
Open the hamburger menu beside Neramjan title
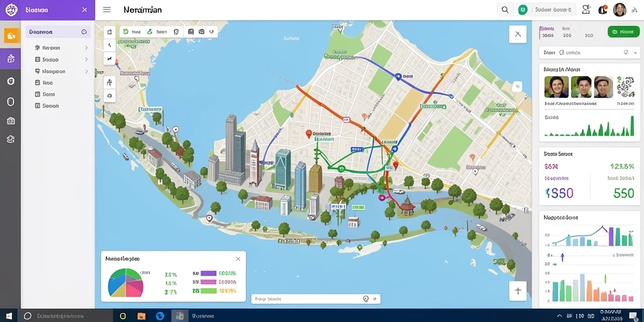point(107,10)
